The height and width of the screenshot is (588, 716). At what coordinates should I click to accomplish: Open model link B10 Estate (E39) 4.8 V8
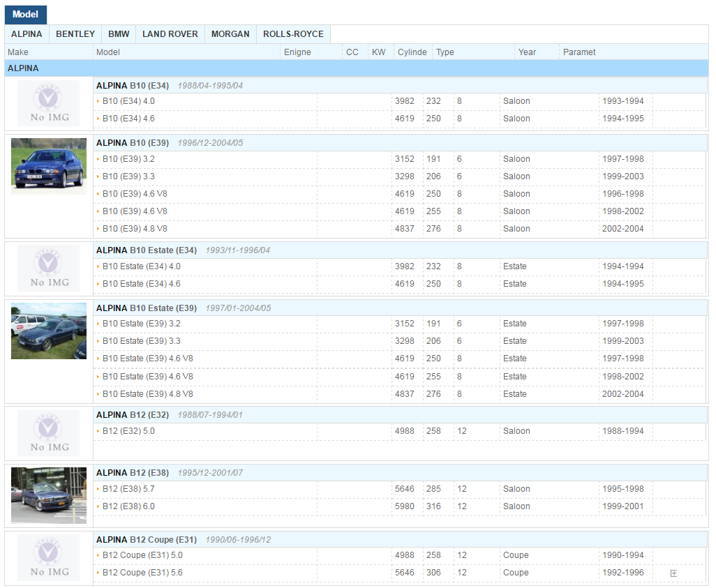pos(147,394)
